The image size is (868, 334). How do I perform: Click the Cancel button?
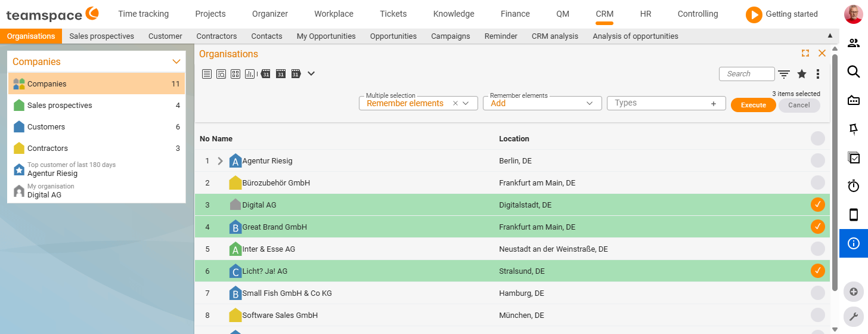(799, 105)
